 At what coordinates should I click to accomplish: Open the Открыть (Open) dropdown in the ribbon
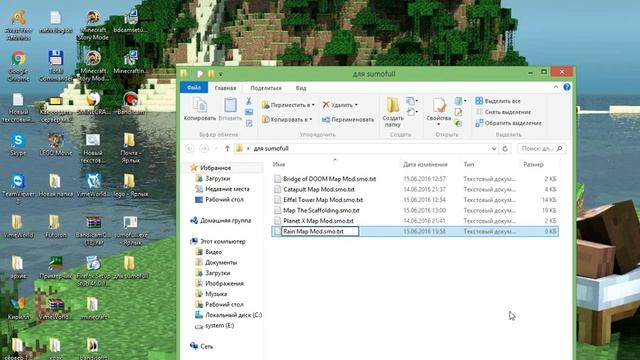pos(460,101)
